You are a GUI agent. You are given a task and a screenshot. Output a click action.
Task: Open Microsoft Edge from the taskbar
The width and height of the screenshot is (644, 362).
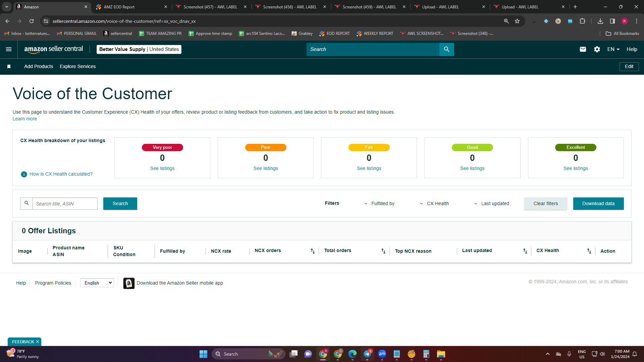[353, 354]
